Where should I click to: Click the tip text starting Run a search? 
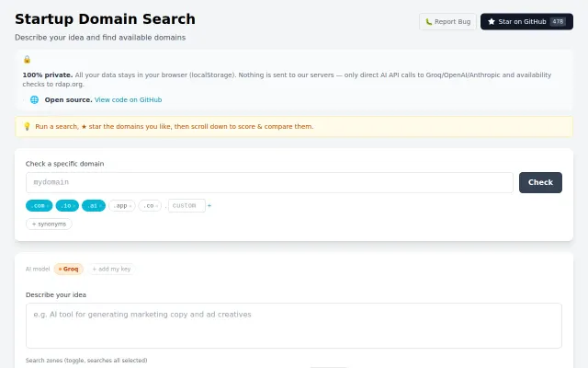click(x=175, y=127)
